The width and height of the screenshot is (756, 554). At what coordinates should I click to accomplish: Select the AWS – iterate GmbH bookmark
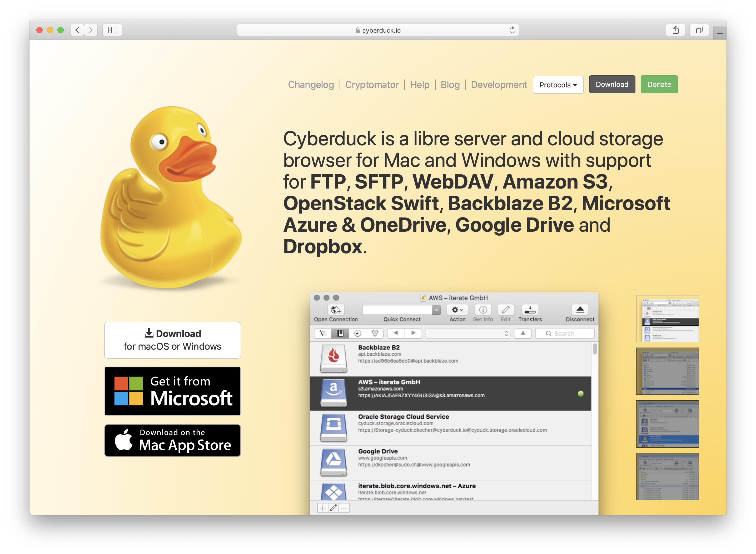click(451, 393)
